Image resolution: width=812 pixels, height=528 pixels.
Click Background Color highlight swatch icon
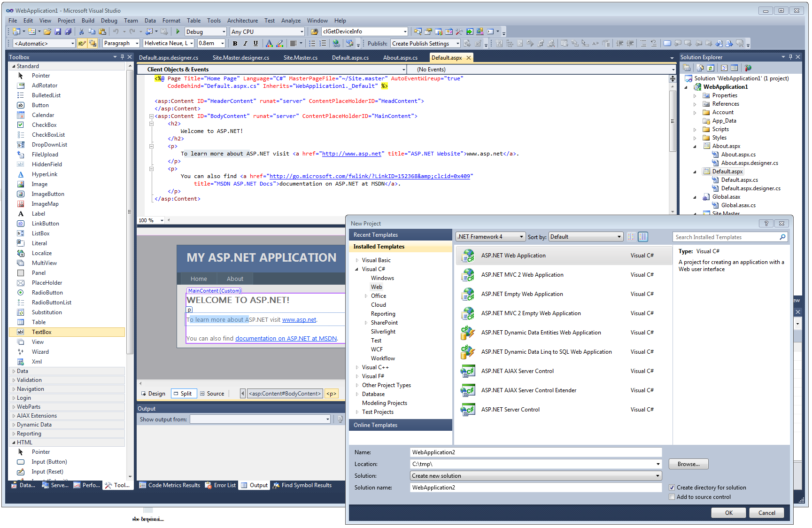tap(280, 43)
